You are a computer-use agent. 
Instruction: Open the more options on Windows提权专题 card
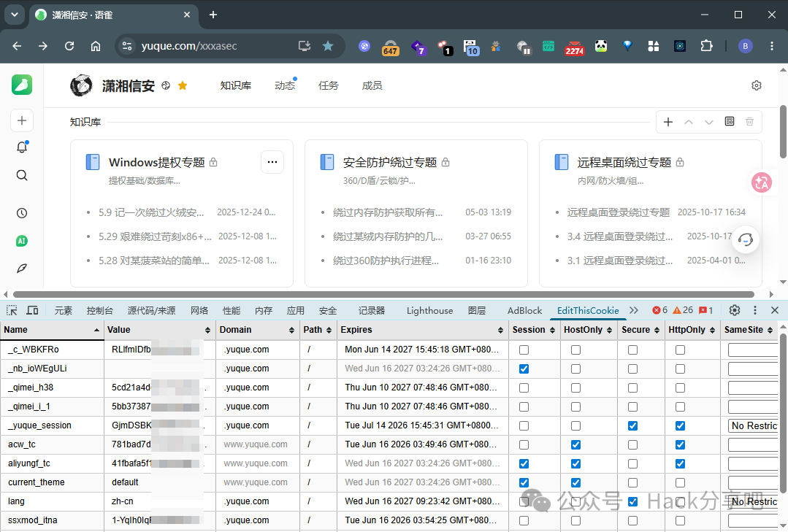coord(272,162)
